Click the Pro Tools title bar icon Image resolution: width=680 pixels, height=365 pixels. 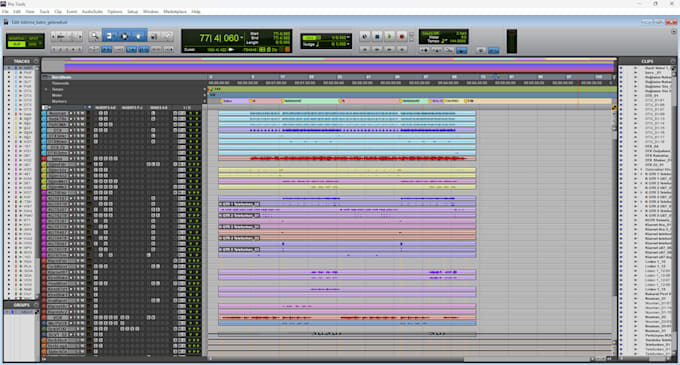pos(3,3)
